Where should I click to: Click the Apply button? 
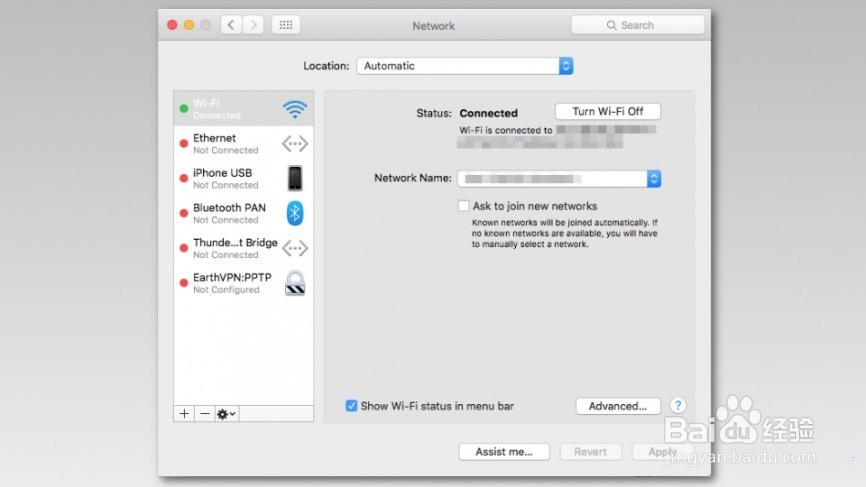[662, 452]
